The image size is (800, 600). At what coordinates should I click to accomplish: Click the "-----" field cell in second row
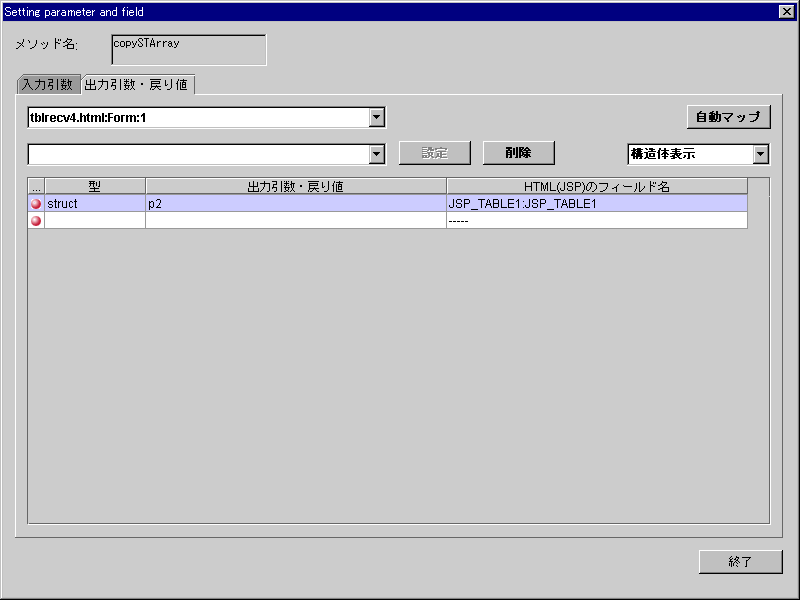(x=596, y=220)
